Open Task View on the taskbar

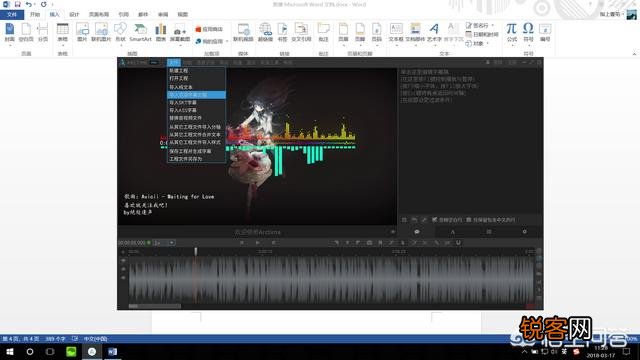click(50, 351)
